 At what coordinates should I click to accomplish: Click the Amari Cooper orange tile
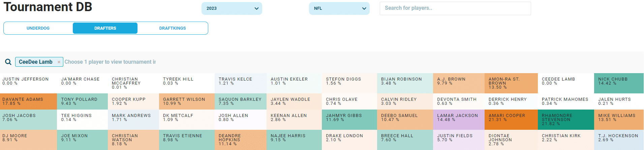point(511,119)
